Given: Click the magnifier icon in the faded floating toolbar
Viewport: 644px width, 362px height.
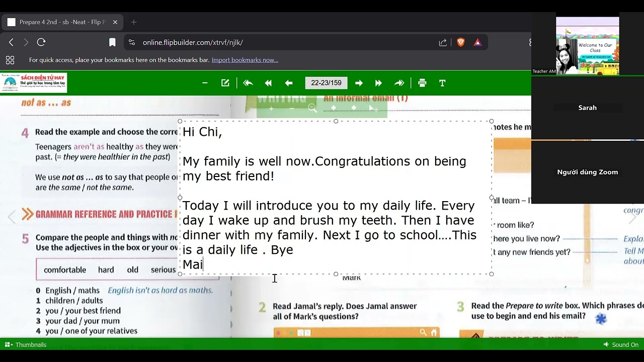Looking at the screenshot, I should (x=312, y=108).
